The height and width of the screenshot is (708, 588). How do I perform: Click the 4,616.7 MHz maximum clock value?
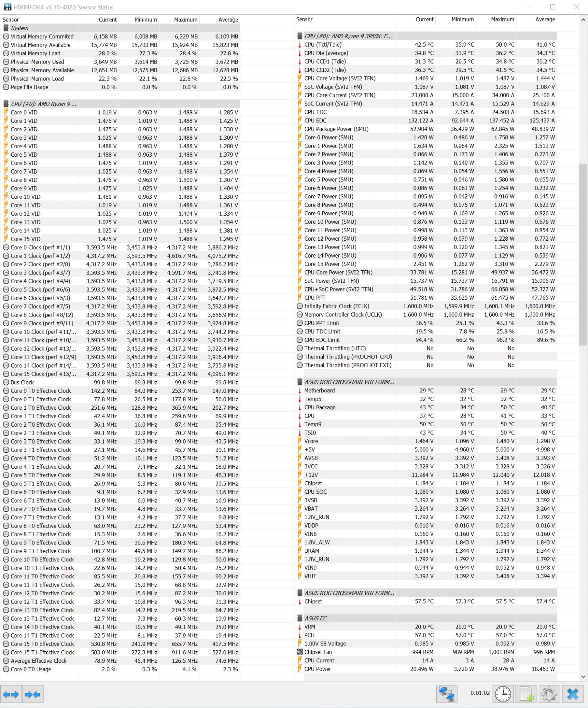[x=182, y=256]
